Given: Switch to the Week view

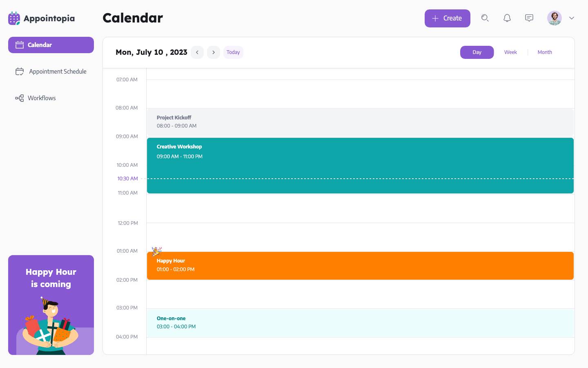Looking at the screenshot, I should 510,52.
